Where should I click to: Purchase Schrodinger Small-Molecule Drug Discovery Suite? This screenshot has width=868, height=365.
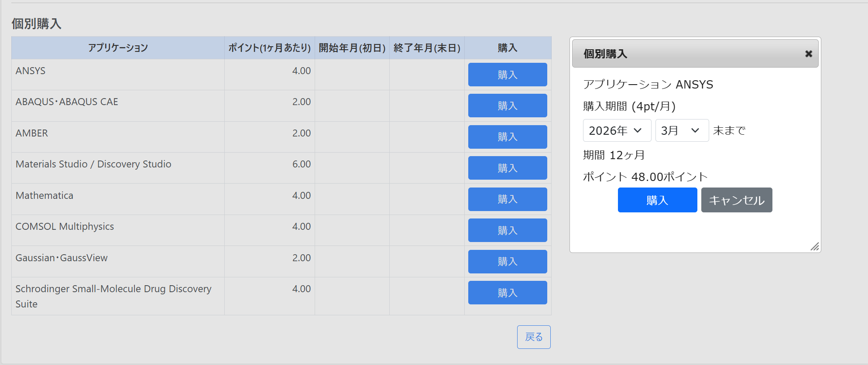(507, 293)
